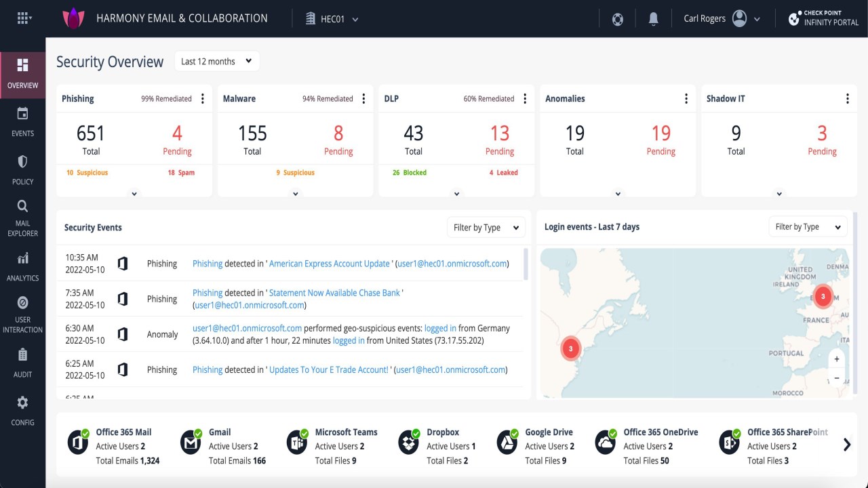Expand the Malware card chevron
868x488 pixels.
[x=295, y=194]
